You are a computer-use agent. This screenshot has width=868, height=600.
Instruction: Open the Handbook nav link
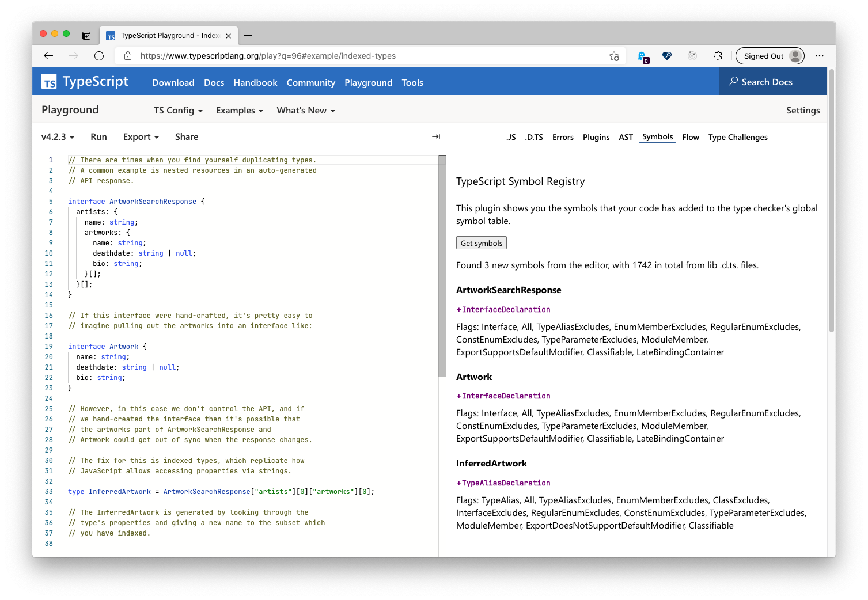[255, 82]
